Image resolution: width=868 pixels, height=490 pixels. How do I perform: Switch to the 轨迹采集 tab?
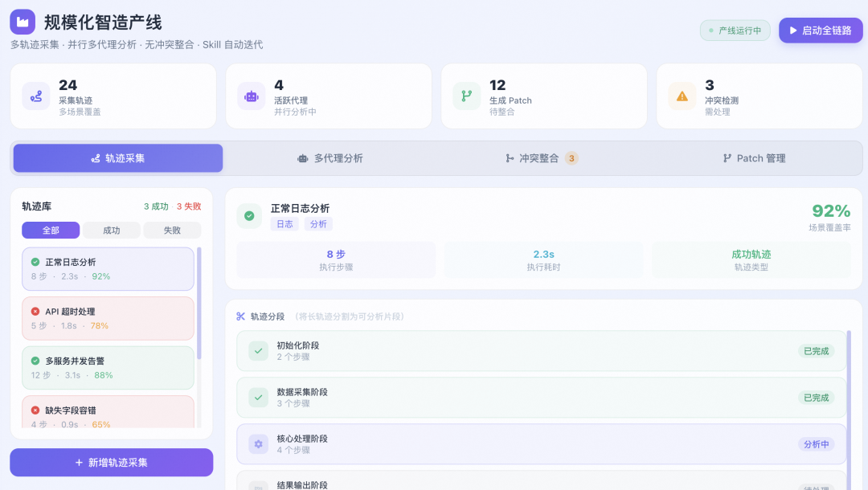coord(118,158)
